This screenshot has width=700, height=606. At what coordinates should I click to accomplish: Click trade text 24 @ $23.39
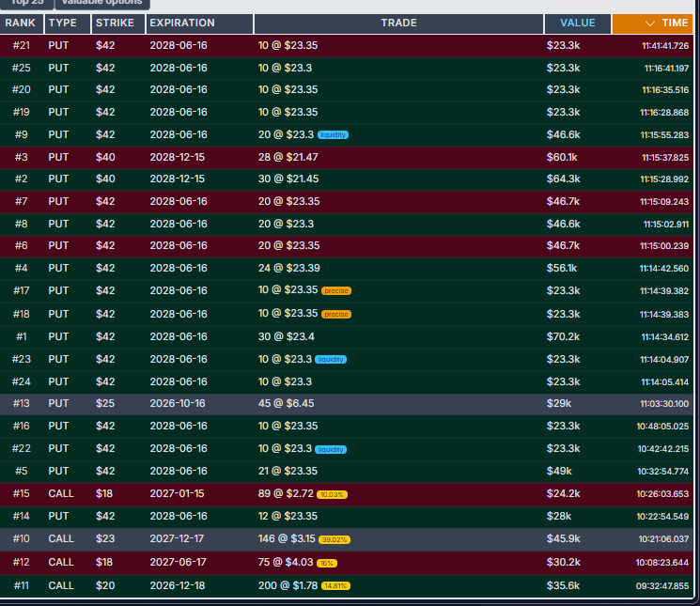[x=288, y=268]
